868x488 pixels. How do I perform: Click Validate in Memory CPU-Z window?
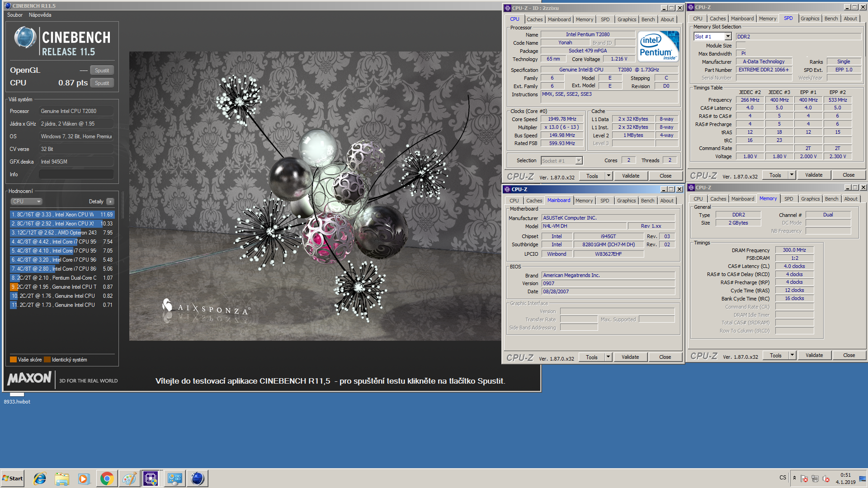(x=814, y=356)
